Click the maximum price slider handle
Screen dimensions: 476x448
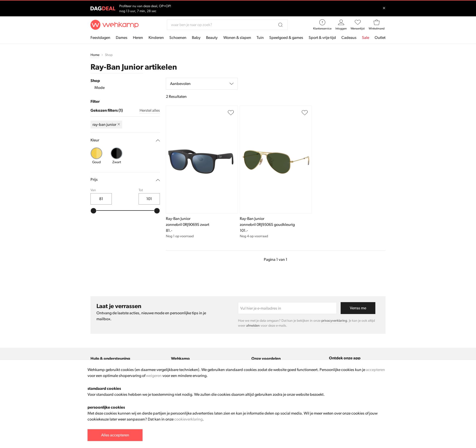click(157, 211)
